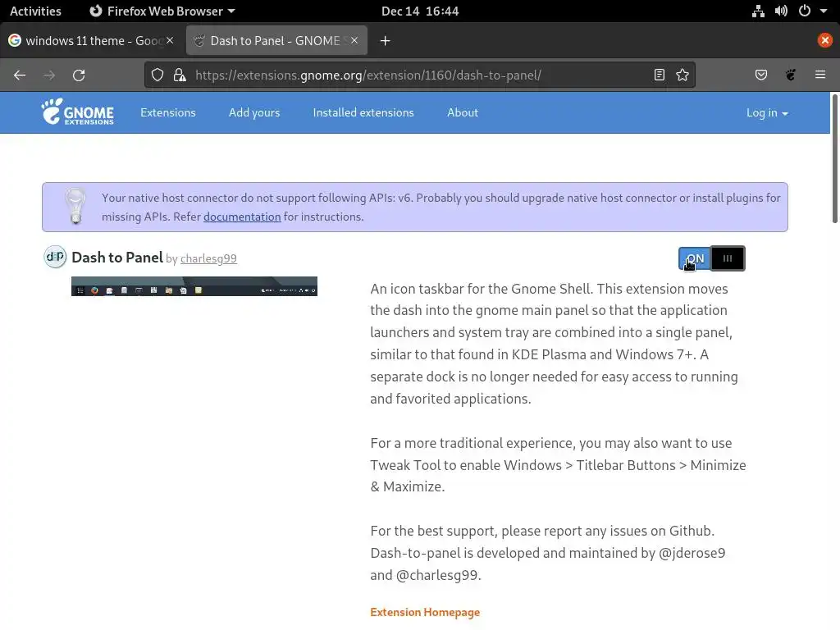
Task: Follow the documentation link in the notice
Action: click(242, 217)
